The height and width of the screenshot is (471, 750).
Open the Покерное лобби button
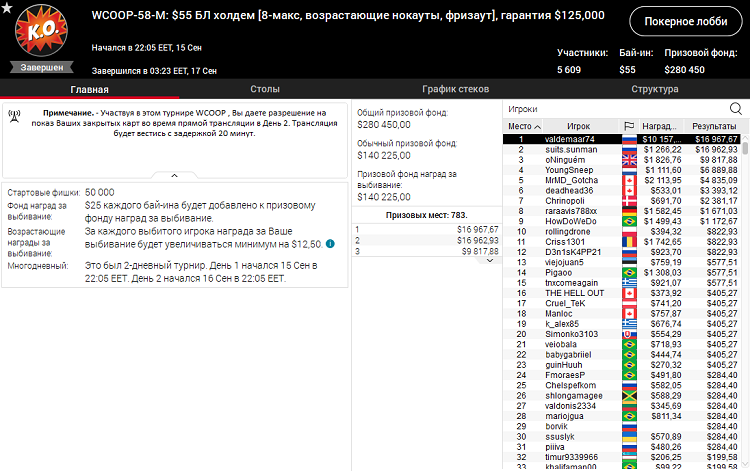[685, 22]
